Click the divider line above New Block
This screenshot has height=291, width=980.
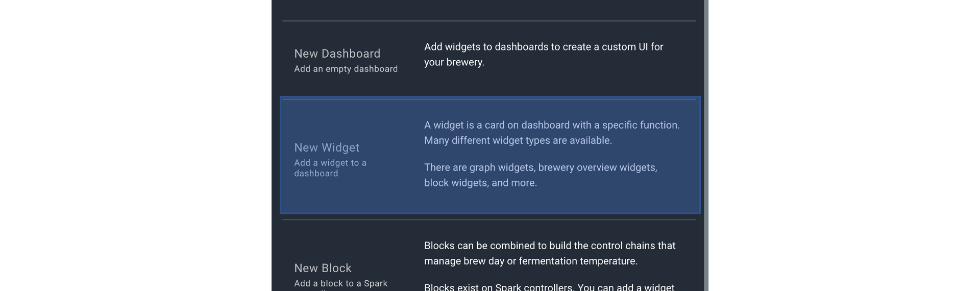pos(488,220)
